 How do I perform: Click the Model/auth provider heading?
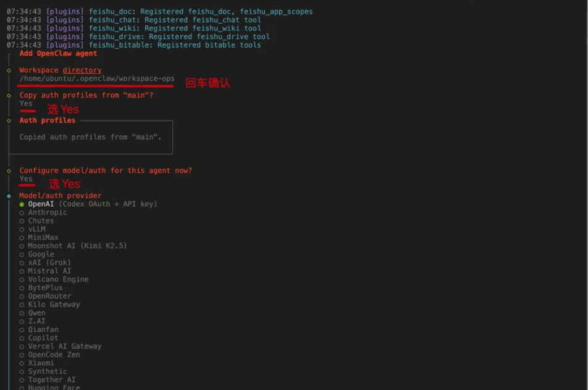pos(61,195)
